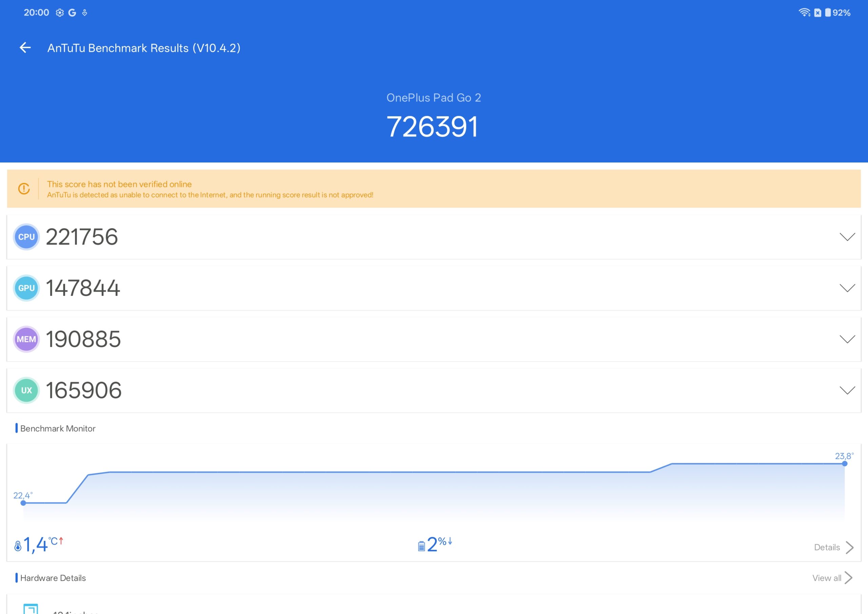Expand the CPU score 221756 chevron
The image size is (868, 614).
pos(847,237)
